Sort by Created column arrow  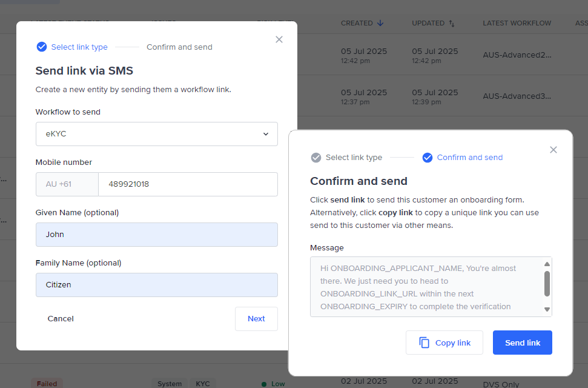pyautogui.click(x=380, y=23)
